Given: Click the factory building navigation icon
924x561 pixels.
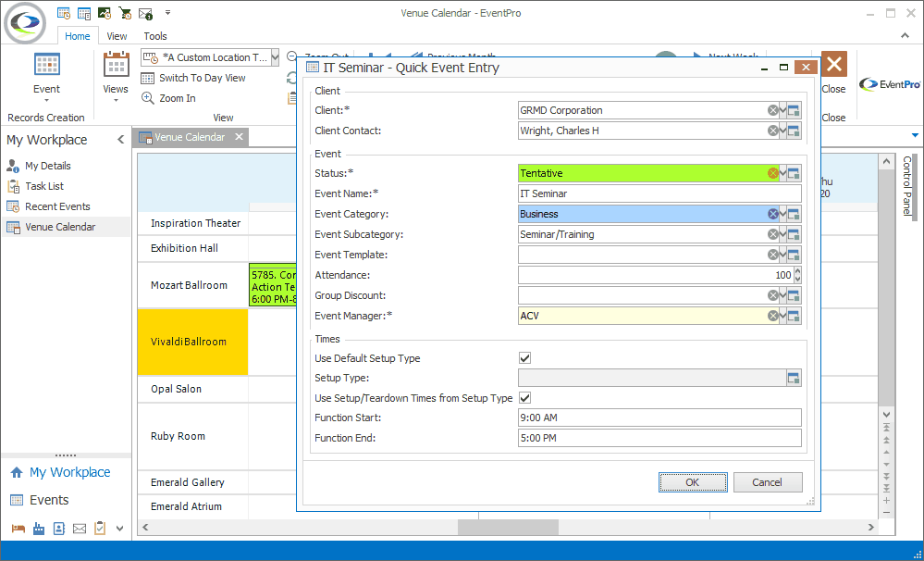Looking at the screenshot, I should (39, 528).
